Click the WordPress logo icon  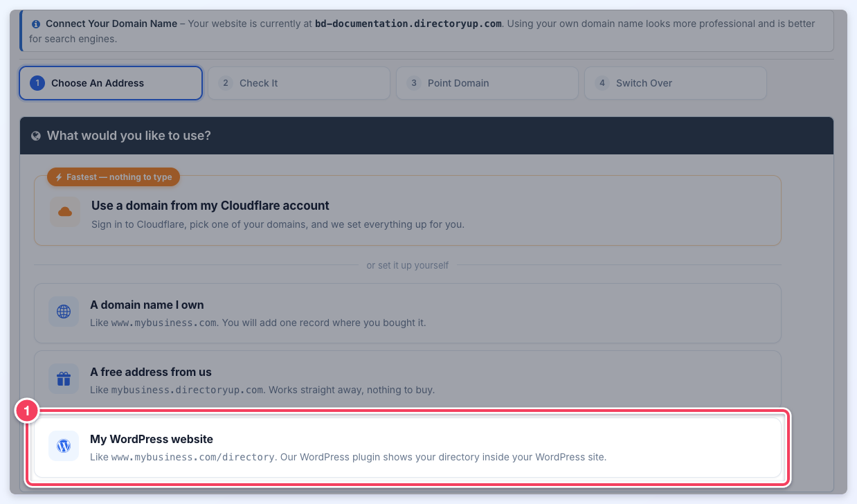[64, 446]
